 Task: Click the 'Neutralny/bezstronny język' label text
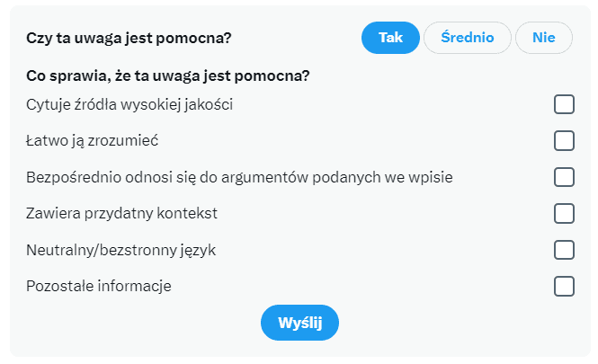coord(120,251)
